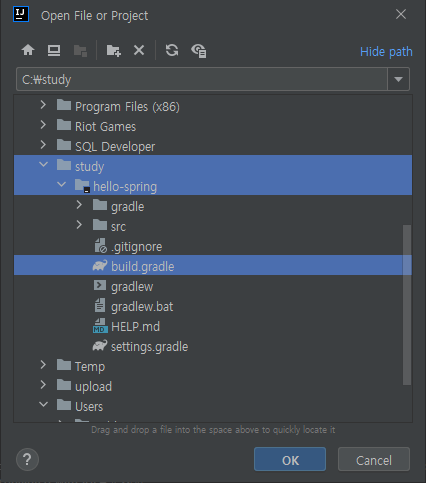Viewport: 426px width, 483px height.
Task: Expand the SQL Developer folder
Action: (43, 145)
